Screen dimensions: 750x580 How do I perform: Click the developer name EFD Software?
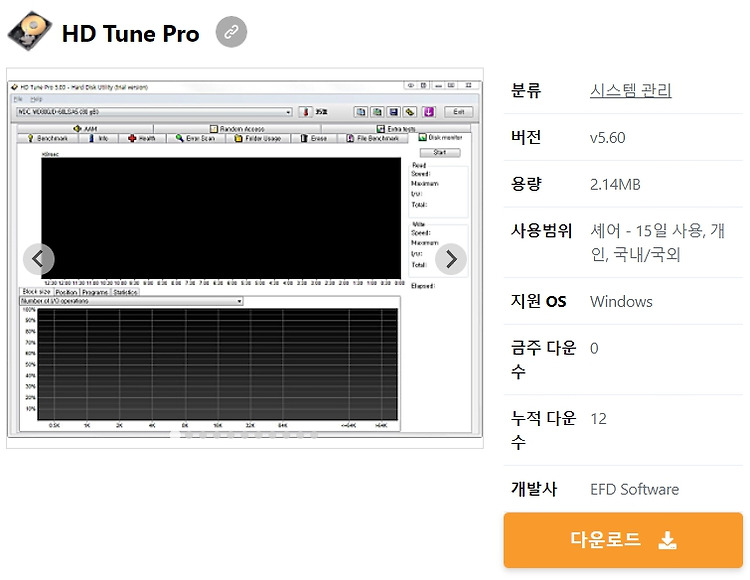tap(634, 489)
